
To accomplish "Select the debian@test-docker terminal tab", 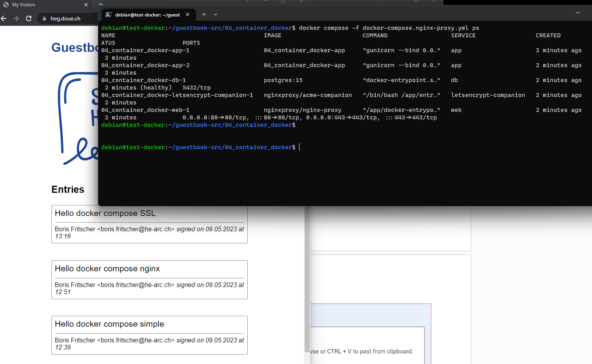I will [145, 15].
